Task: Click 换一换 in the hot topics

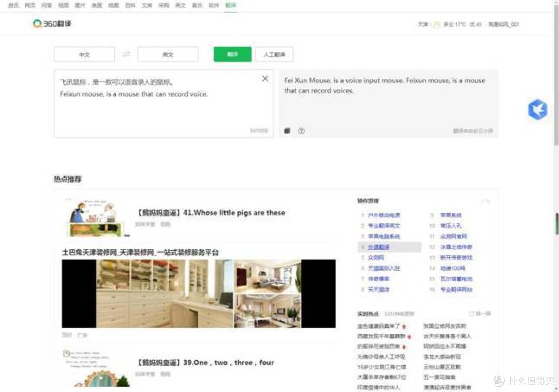Action: (x=480, y=313)
